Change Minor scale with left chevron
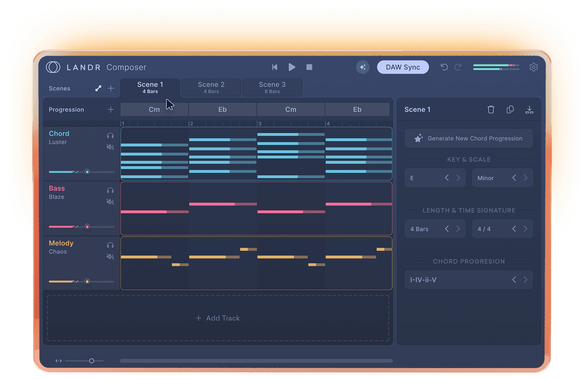The height and width of the screenshot is (380, 588). (x=513, y=178)
